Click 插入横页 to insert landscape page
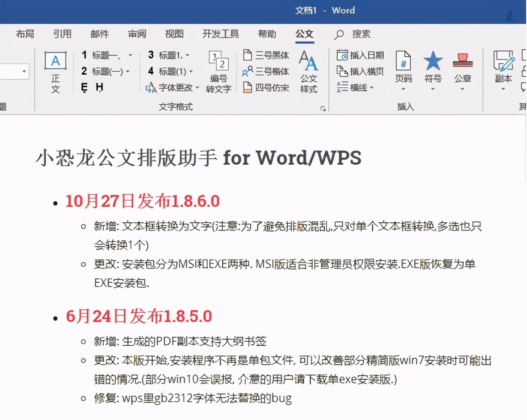 click(362, 71)
